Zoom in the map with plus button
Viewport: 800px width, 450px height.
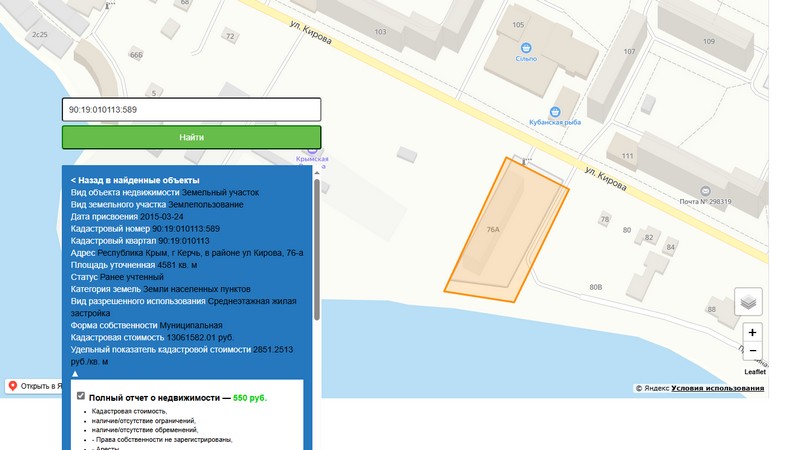point(752,332)
